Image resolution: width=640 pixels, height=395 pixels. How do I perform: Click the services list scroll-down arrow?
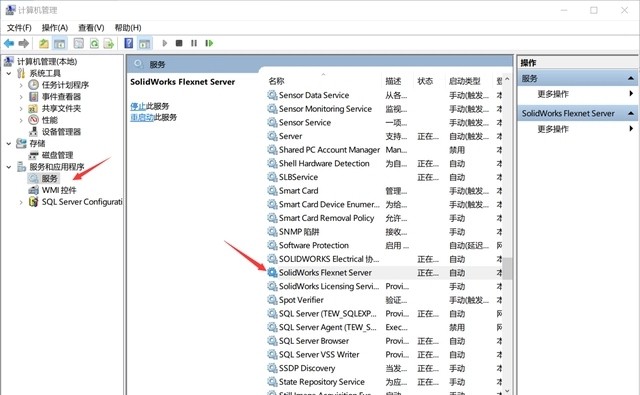pos(507,391)
